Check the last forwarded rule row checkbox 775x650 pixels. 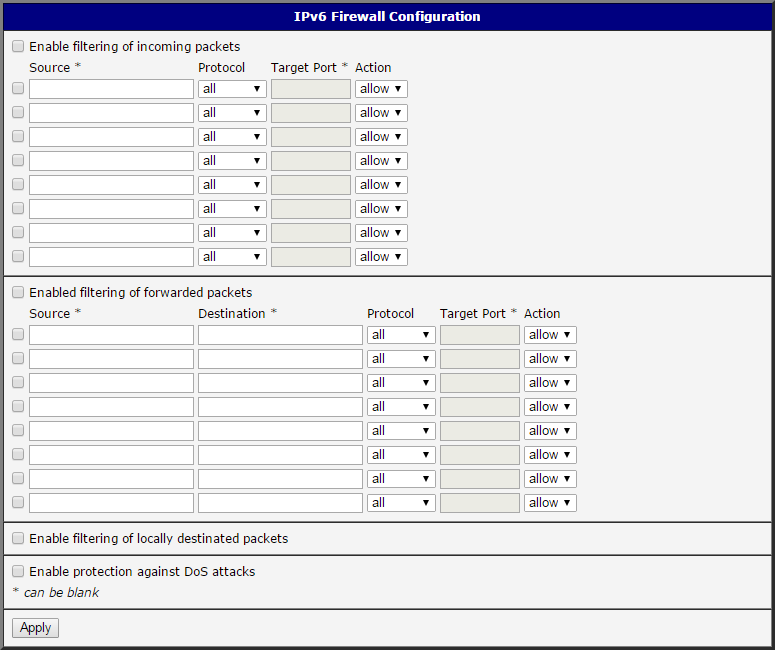[x=18, y=502]
